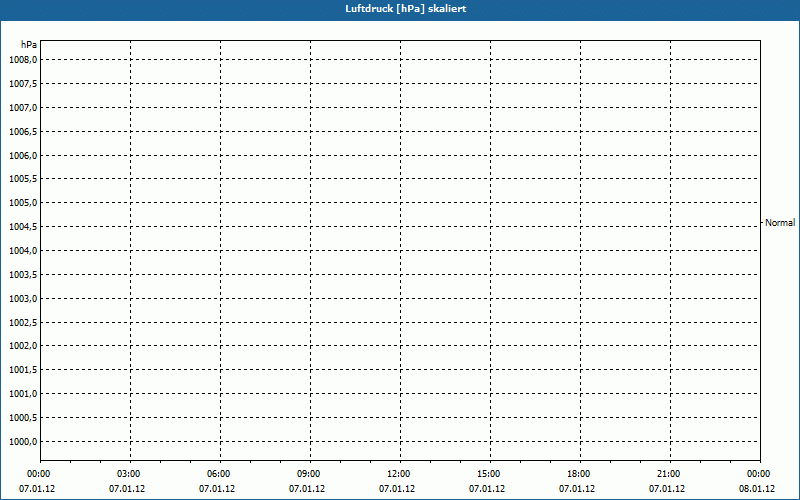Select the 1006,0 pressure axis label
The width and height of the screenshot is (800, 500).
(x=23, y=156)
